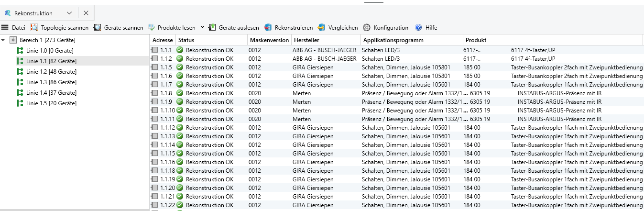644x211 pixels.
Task: Open the Konfiguration gear icon
Action: tap(367, 28)
